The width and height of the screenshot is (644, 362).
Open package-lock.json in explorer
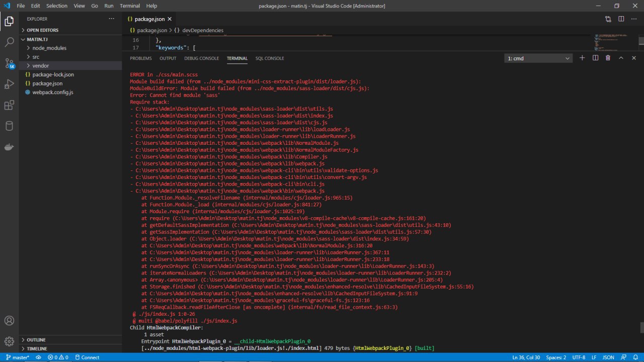tap(70, 74)
